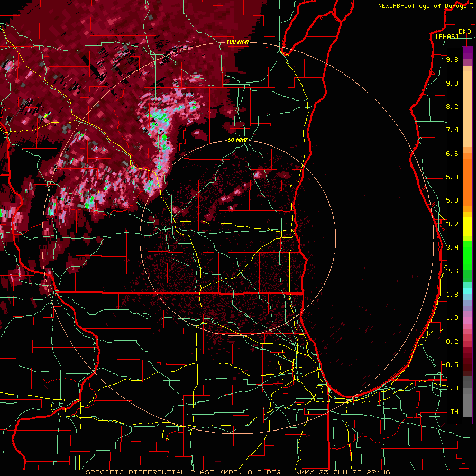Click the 'DKD' label above the color bar
Image resolution: width=476 pixels, height=476 pixels.
[x=464, y=32]
